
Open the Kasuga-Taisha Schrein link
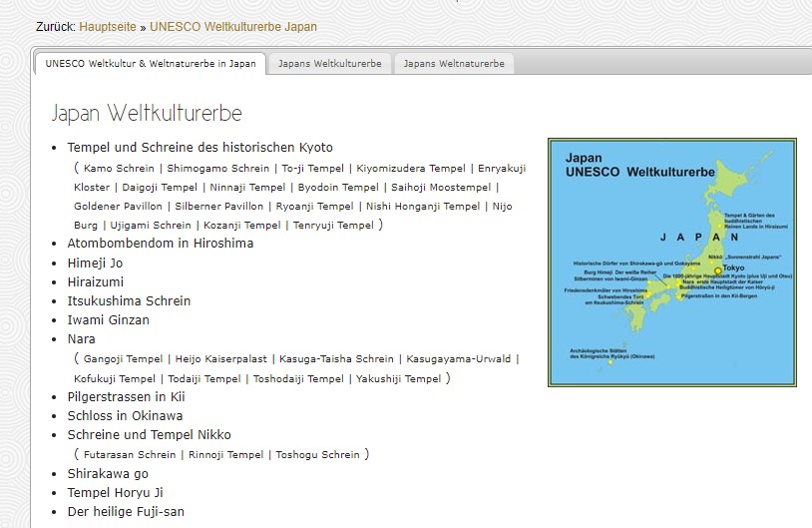click(336, 359)
